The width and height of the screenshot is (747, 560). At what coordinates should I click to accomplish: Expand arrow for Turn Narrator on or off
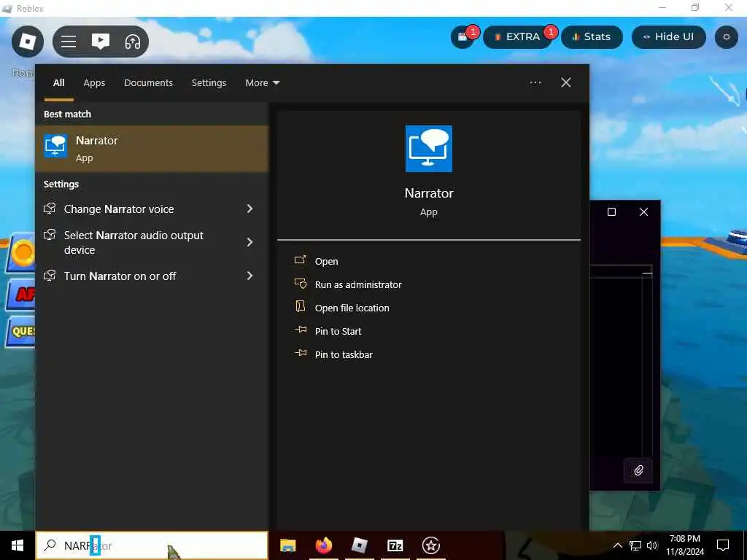point(249,276)
